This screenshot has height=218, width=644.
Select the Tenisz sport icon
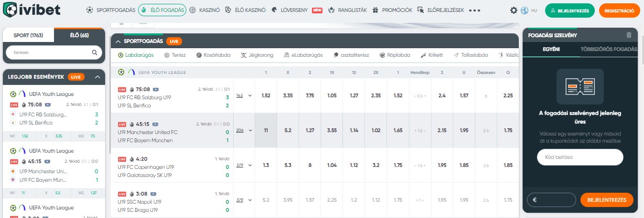pos(167,55)
